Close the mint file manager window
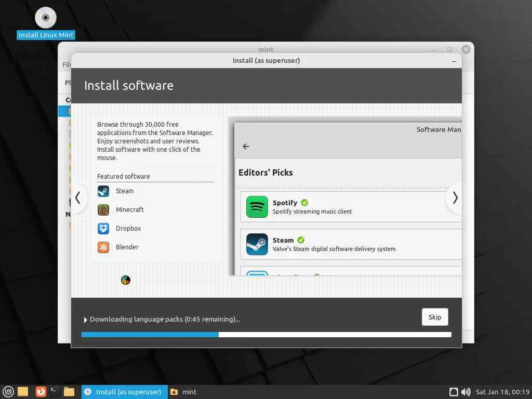 click(x=466, y=49)
